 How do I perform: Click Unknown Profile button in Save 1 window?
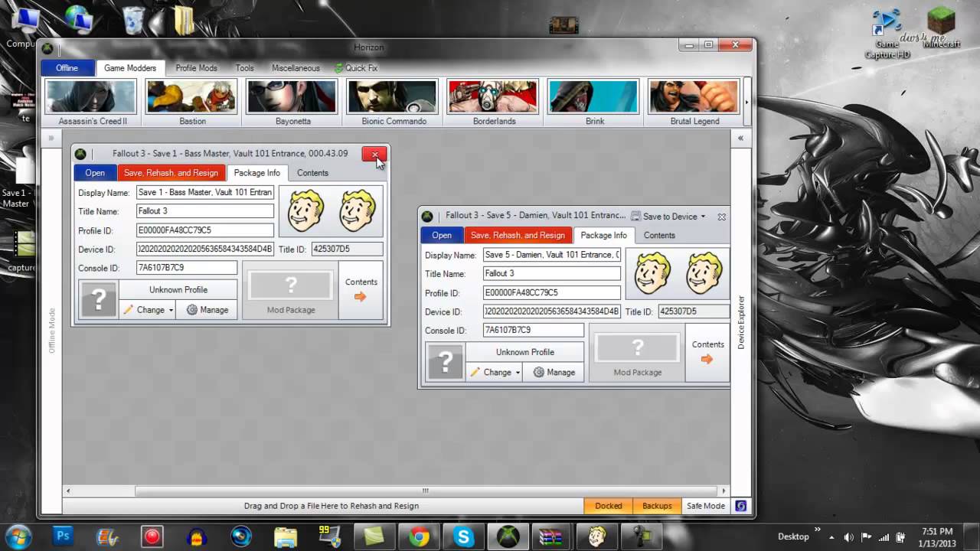coord(178,290)
